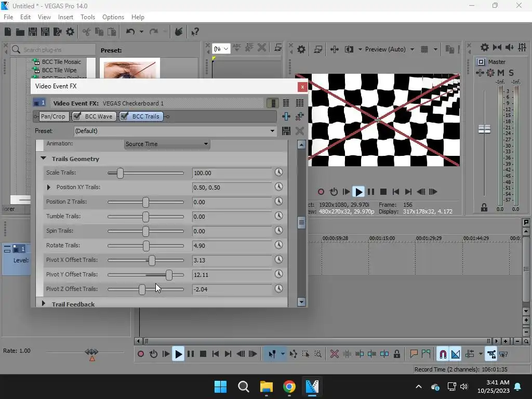Select BCC Tile Mosaic plug-in
This screenshot has width=532, height=399.
pos(61,62)
